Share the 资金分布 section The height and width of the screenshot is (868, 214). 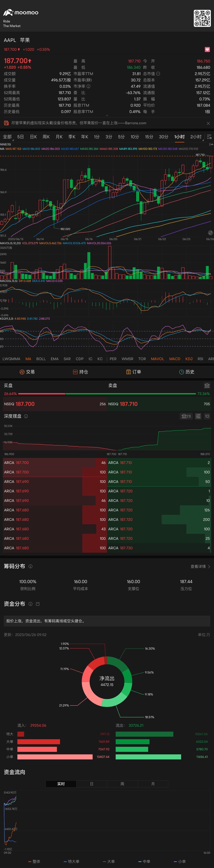pos(38,604)
